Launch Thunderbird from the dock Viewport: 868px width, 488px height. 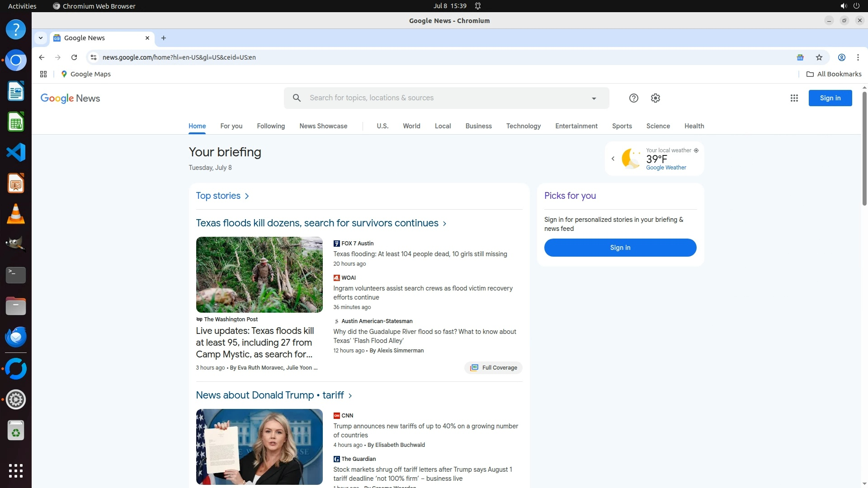pos(16,337)
